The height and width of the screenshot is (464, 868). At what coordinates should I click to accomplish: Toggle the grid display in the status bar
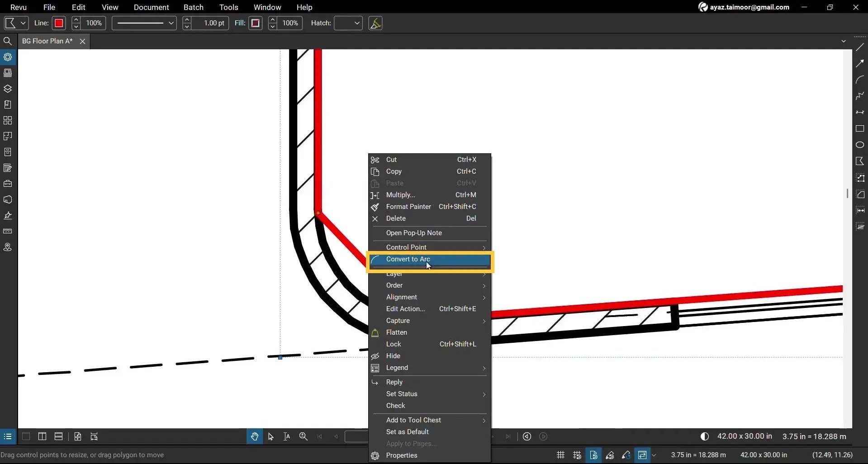click(560, 455)
